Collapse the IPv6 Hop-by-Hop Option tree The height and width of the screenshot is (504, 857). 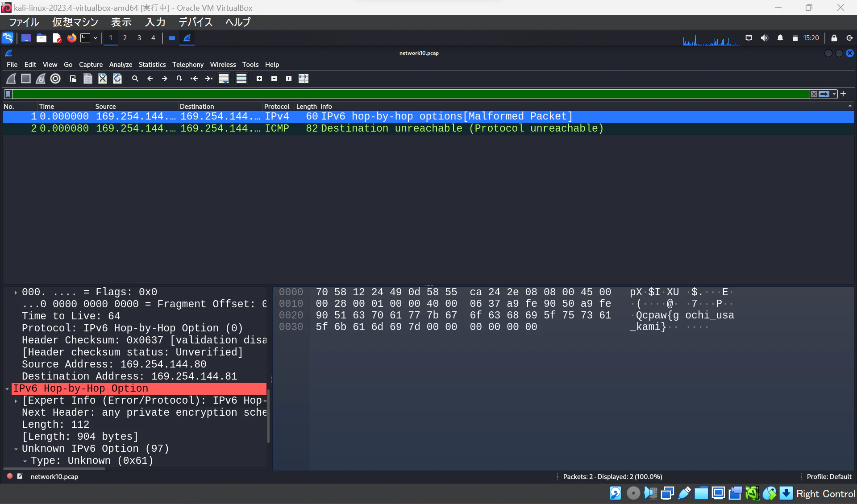coord(7,389)
